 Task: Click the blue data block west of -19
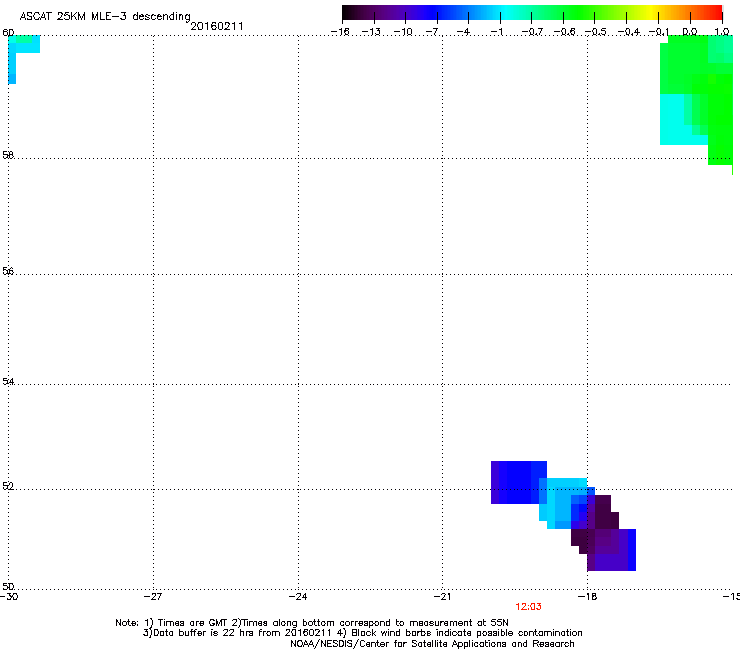pos(519,482)
